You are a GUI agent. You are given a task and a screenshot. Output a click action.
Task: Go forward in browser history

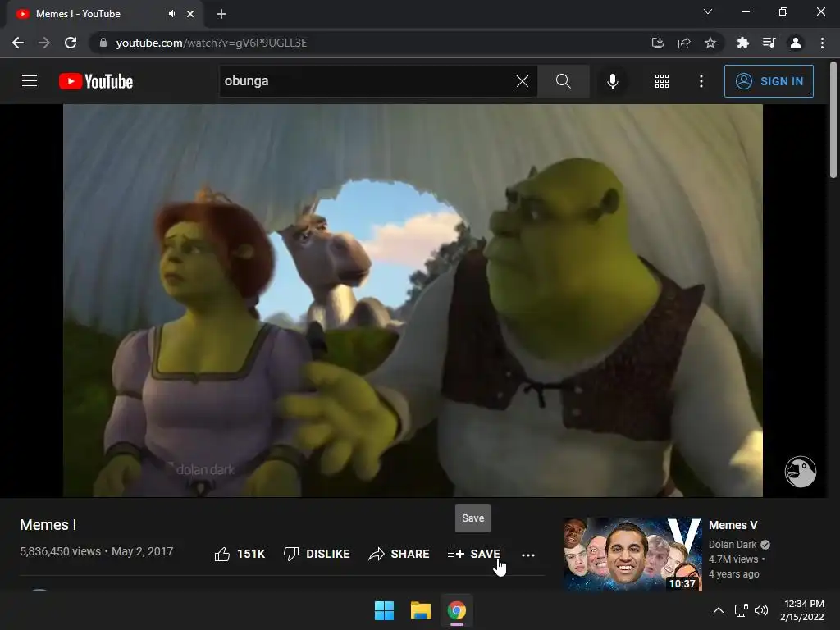point(44,43)
